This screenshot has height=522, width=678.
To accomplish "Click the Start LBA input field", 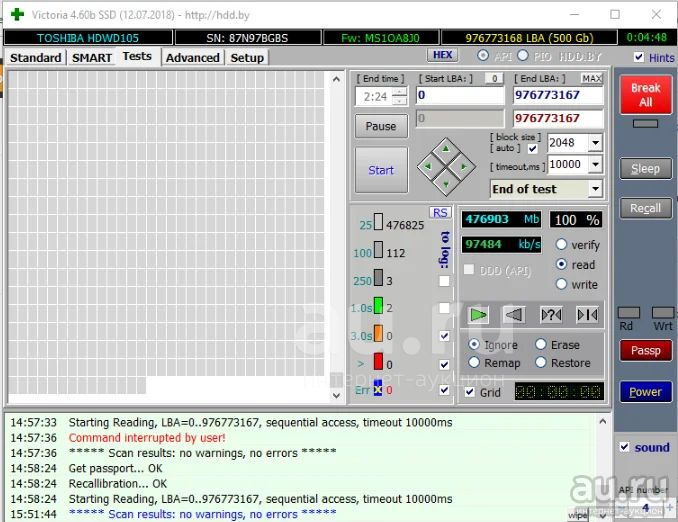I will [x=460, y=95].
